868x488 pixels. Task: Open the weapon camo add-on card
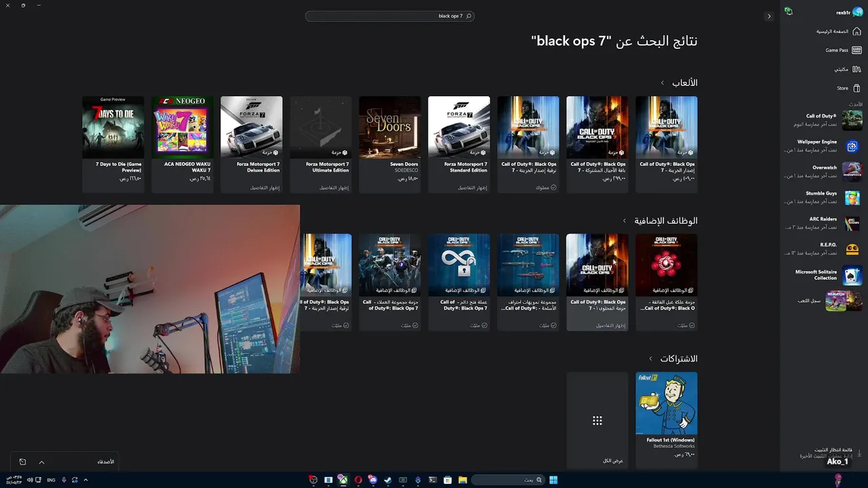coord(528,282)
